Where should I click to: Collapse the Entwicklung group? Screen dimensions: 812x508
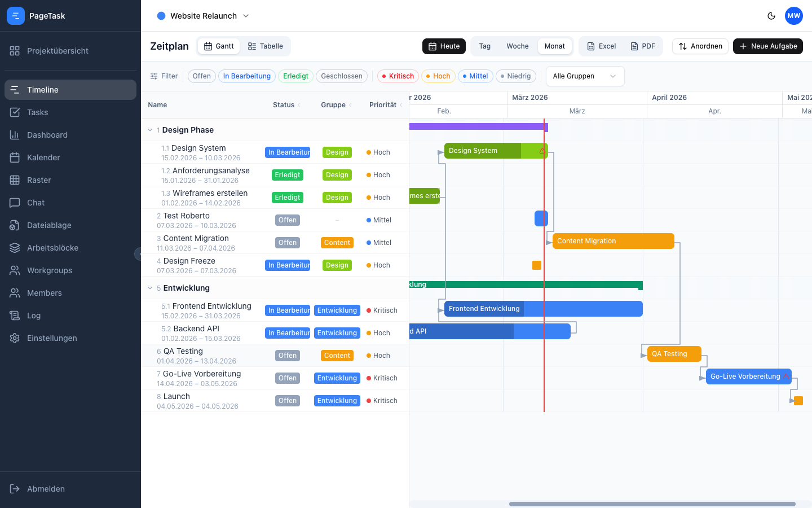[151, 288]
